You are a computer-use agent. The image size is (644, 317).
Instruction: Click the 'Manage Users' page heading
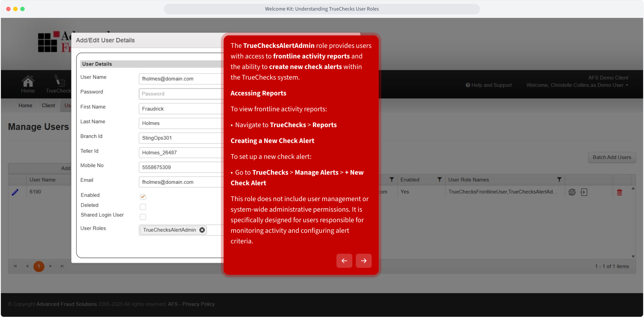tap(38, 127)
